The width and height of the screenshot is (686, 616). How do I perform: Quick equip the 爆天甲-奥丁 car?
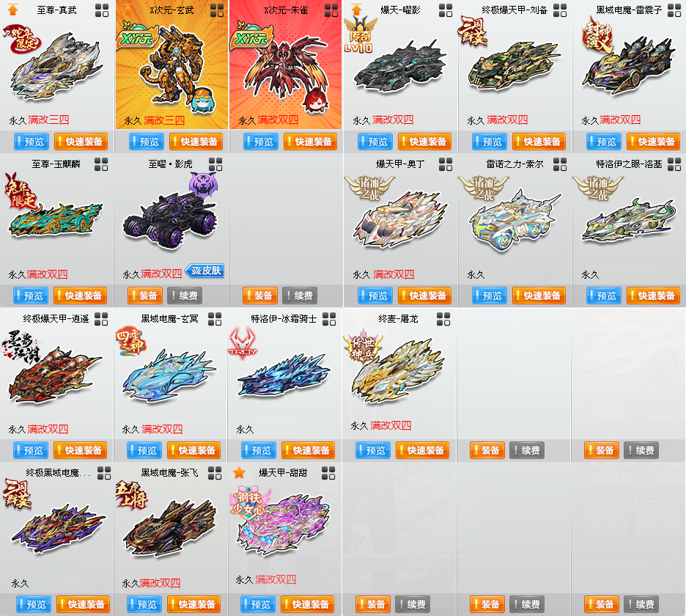tap(425, 296)
